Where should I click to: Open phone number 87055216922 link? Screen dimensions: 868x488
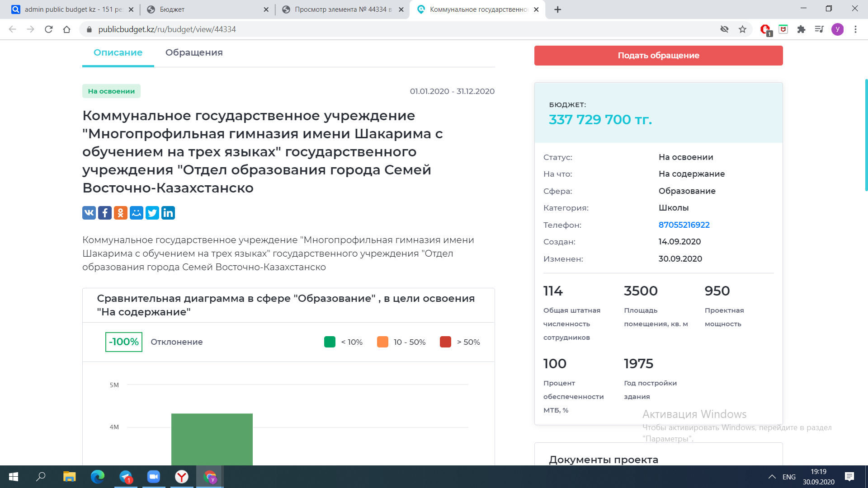(x=684, y=225)
